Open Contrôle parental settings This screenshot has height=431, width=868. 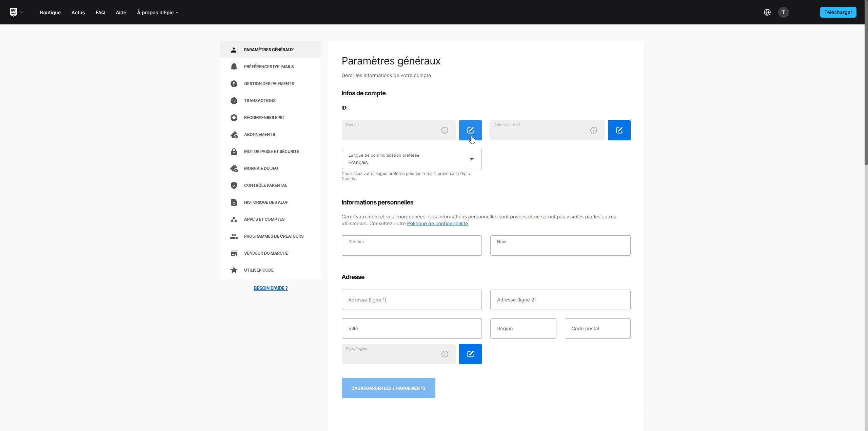click(265, 185)
